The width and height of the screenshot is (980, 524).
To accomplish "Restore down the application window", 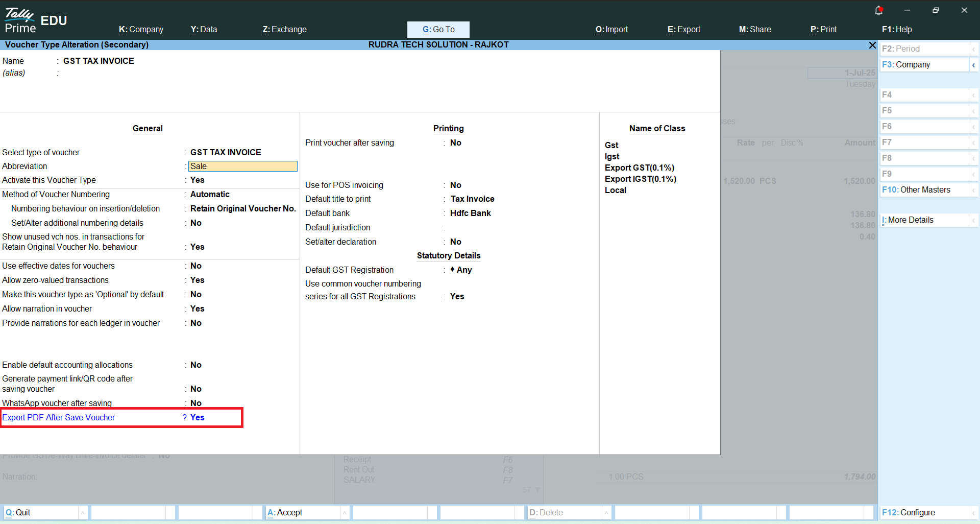I will (x=936, y=10).
